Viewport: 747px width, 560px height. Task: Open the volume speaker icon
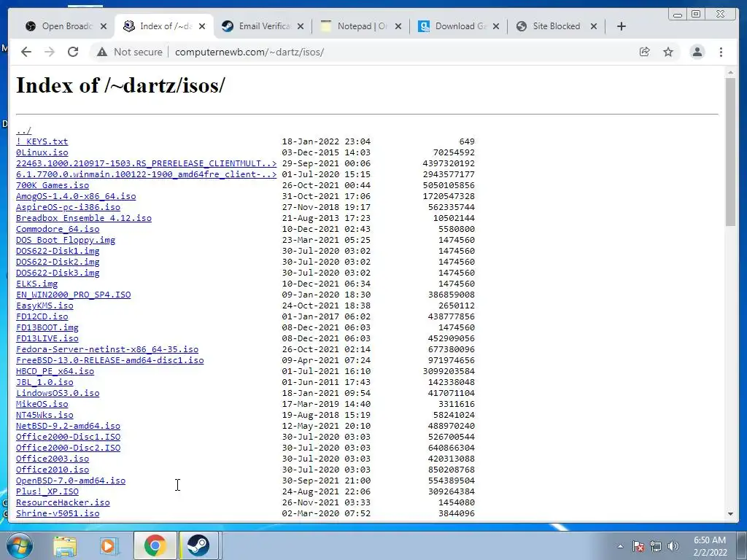pyautogui.click(x=673, y=547)
